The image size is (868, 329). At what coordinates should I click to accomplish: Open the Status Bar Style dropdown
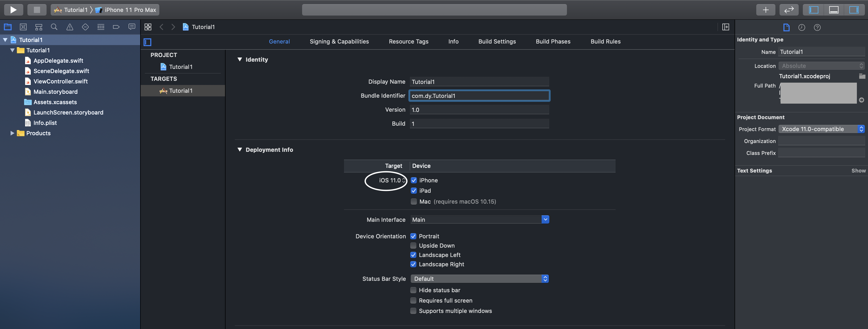pyautogui.click(x=480, y=279)
